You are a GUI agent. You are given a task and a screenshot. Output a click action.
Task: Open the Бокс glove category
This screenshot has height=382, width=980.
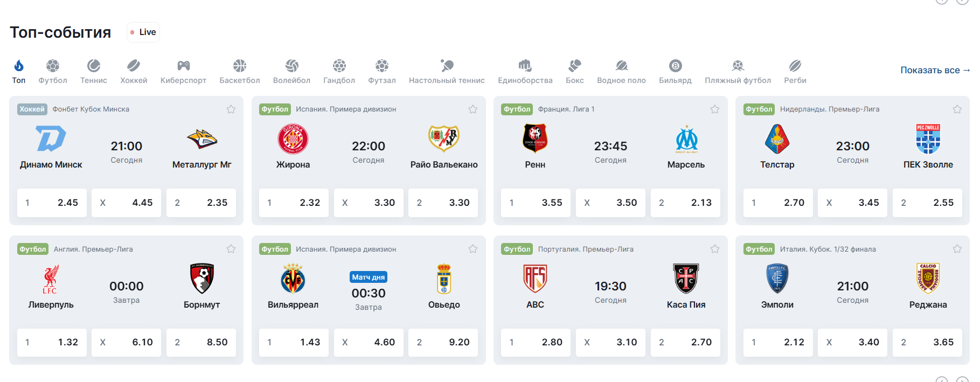point(575,66)
